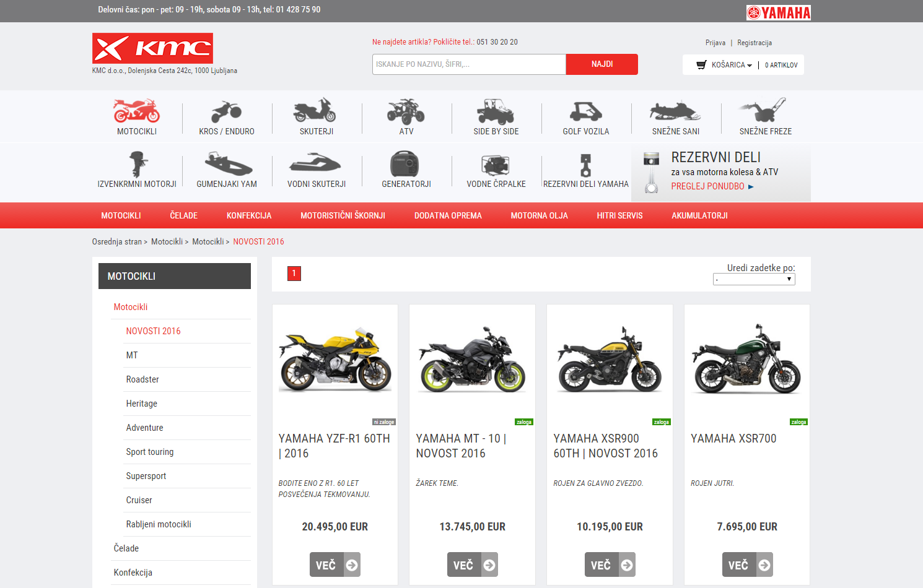Open Motorna olja menu item
The width and height of the screenshot is (923, 588).
tap(539, 215)
